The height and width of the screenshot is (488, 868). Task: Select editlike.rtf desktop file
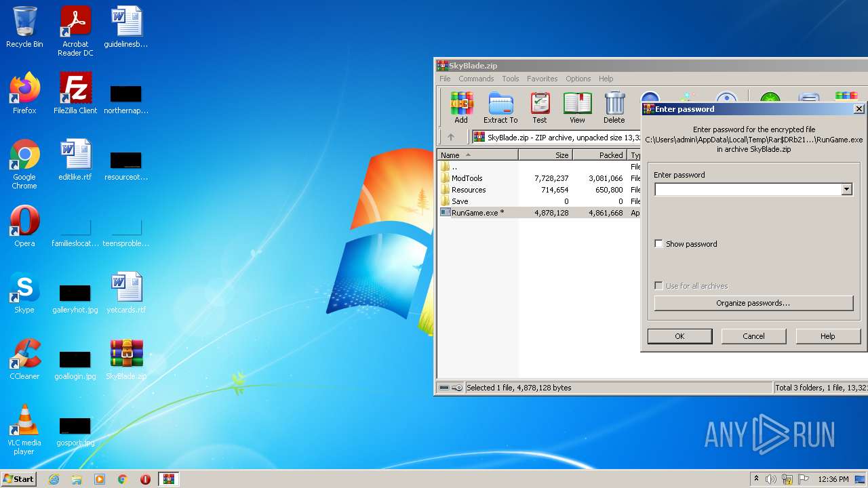[75, 159]
